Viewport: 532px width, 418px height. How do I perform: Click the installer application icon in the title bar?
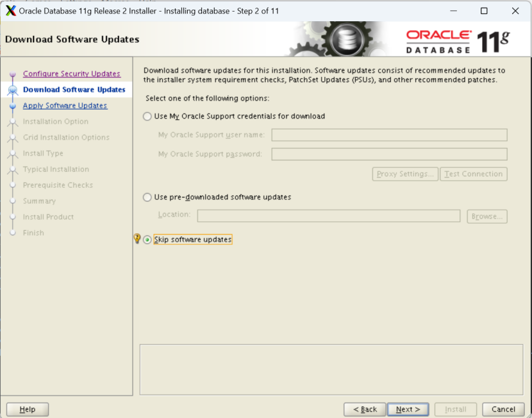(x=10, y=10)
